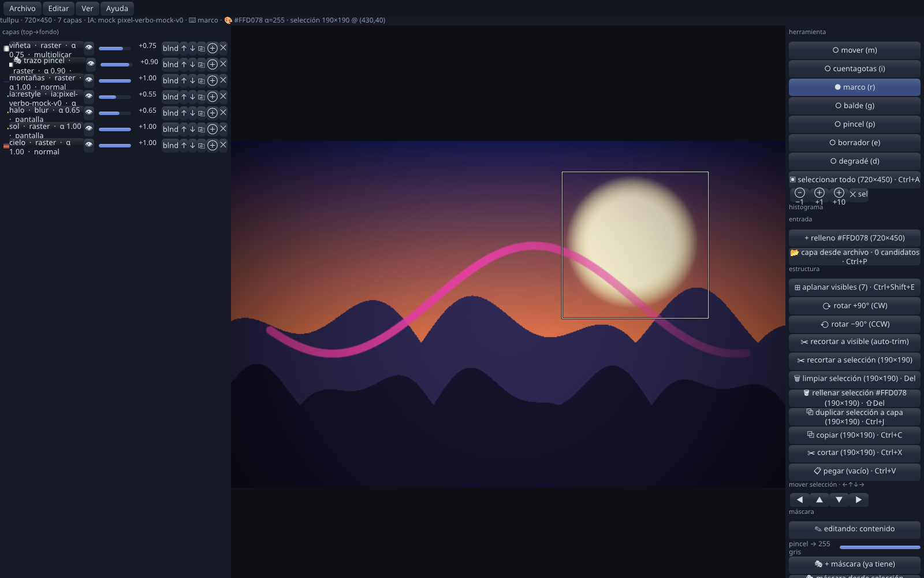This screenshot has width=924, height=578.
Task: Click aplanar visibles (7) button
Action: coord(855,287)
